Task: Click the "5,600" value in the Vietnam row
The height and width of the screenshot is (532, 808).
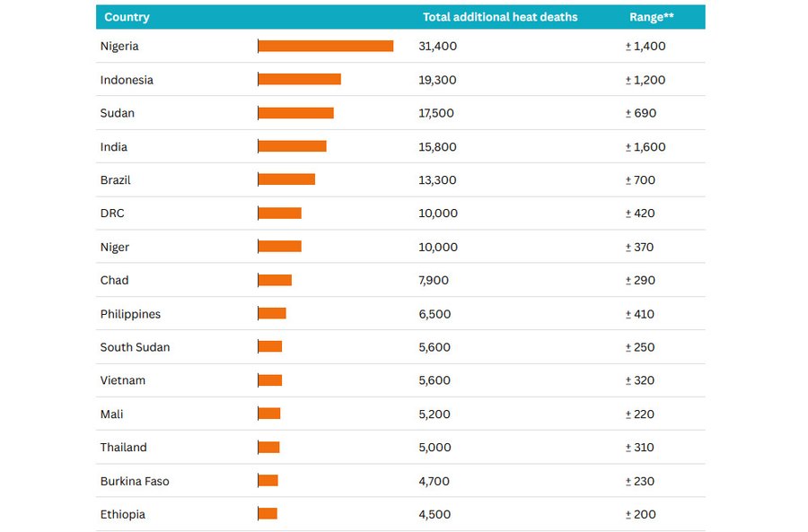Action: 435,380
